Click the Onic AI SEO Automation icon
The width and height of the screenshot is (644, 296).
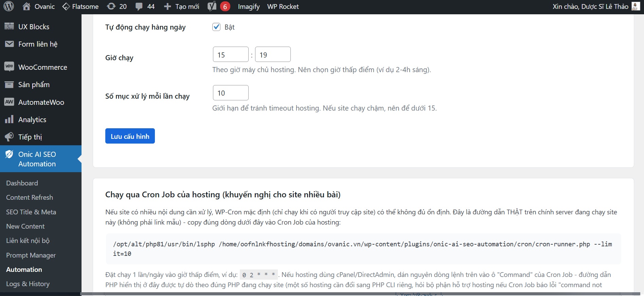pos(9,154)
